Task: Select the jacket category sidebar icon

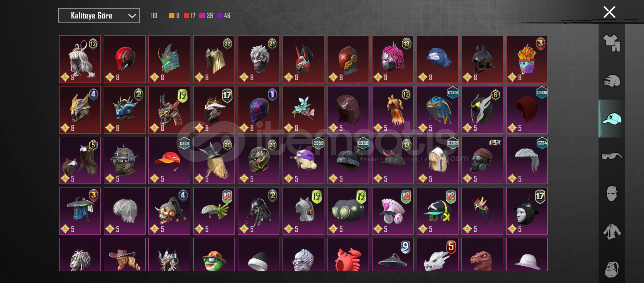Action: 612,232
